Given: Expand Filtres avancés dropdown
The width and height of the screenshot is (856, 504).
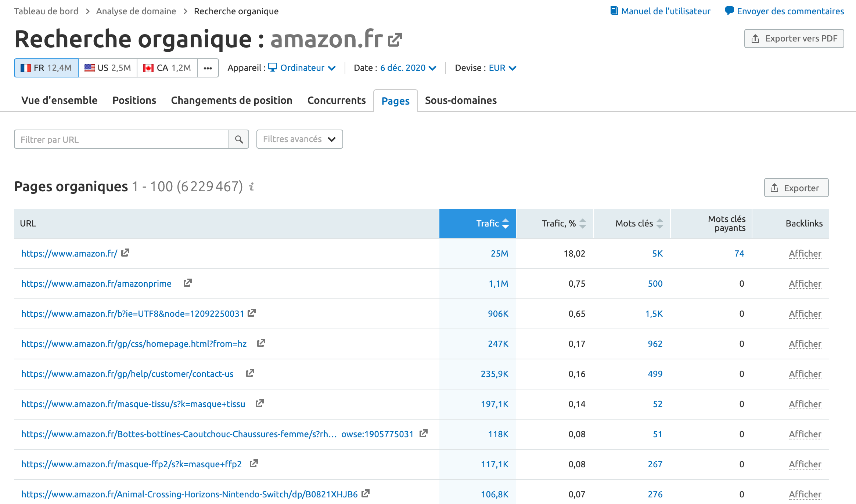Looking at the screenshot, I should point(300,139).
